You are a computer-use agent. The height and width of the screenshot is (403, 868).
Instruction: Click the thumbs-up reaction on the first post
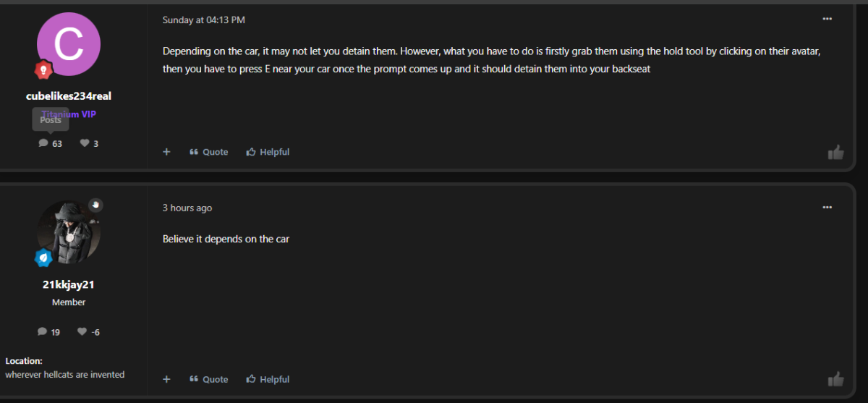[x=835, y=153]
